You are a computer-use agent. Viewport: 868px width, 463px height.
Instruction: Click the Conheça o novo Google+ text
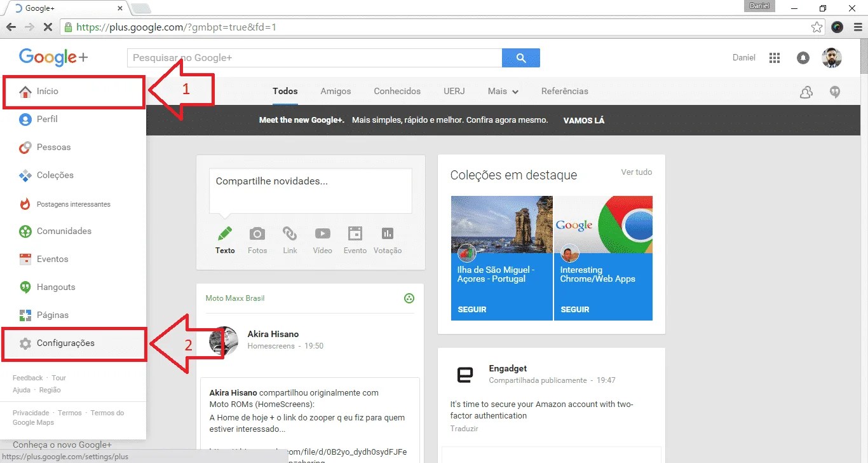(62, 445)
